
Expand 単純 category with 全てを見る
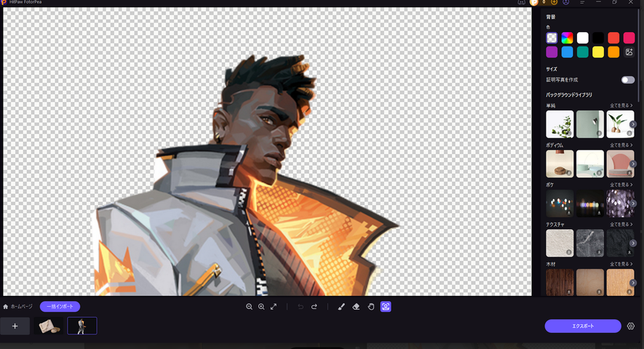pos(621,105)
